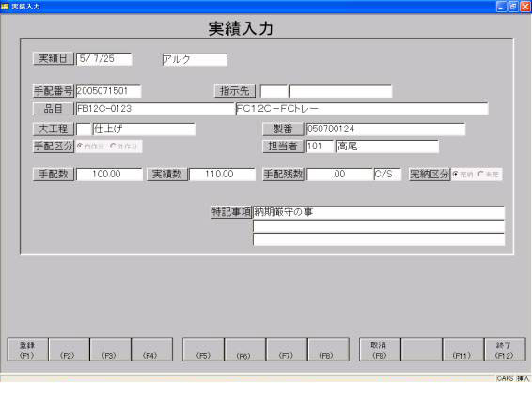Click the 終了 (F12) exit button
Screen dimensions: 532x399
click(x=505, y=349)
